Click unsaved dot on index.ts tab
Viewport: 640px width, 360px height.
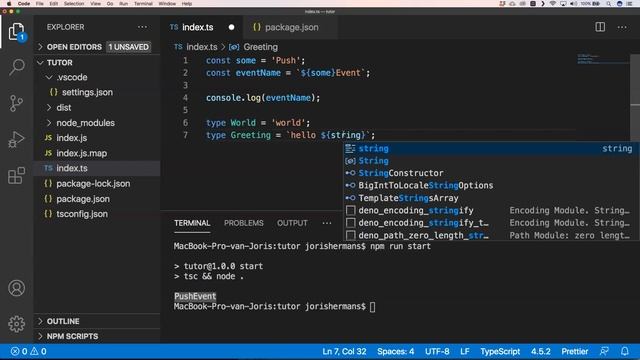coord(231,27)
